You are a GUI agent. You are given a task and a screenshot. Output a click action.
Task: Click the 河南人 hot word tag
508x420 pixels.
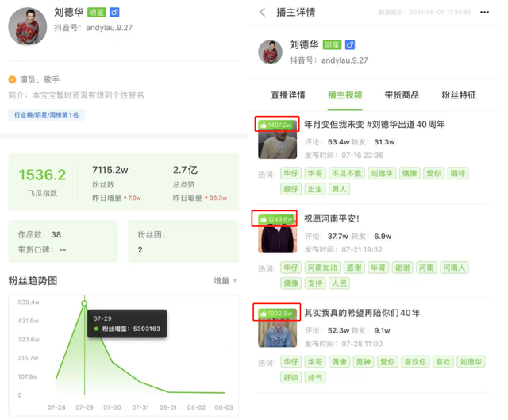click(454, 268)
